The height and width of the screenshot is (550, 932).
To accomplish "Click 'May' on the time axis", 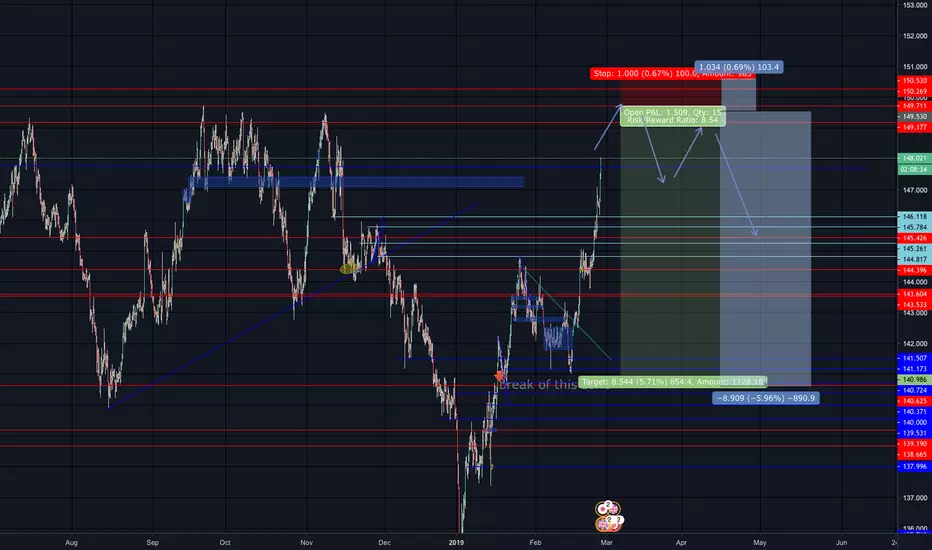I will (760, 542).
